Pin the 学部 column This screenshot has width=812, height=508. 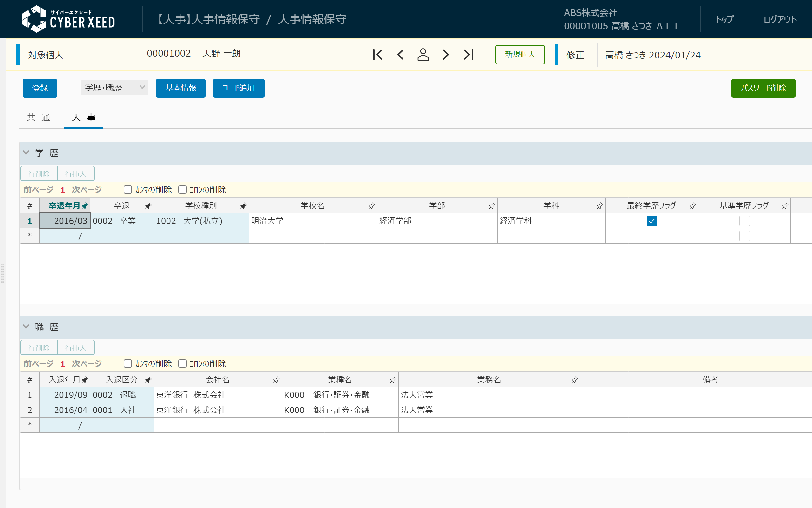pos(492,206)
